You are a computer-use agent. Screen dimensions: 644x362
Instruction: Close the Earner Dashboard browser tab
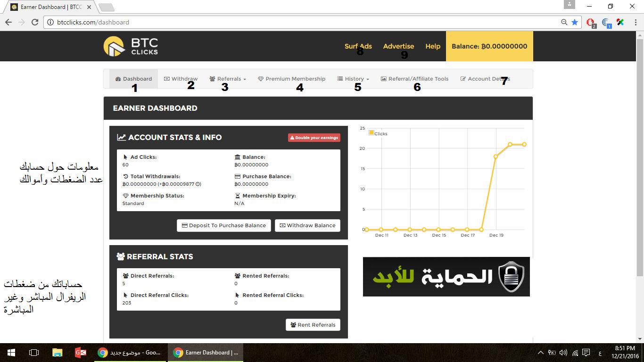(89, 7)
